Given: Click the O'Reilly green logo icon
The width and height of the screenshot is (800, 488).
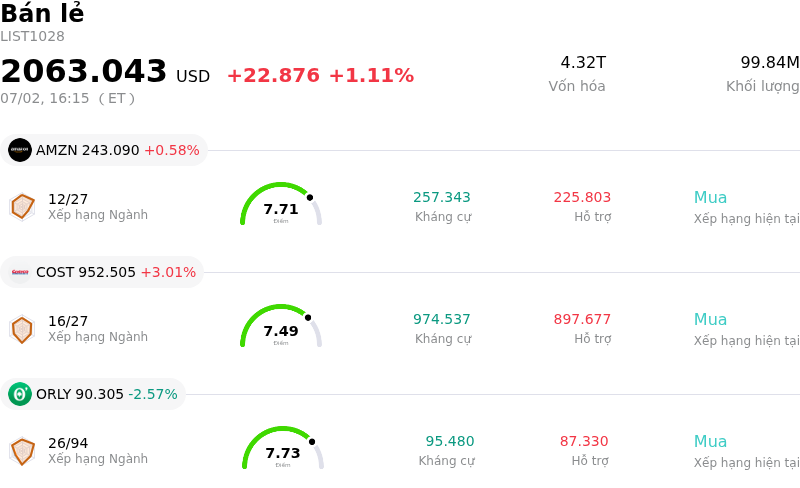Looking at the screenshot, I should click(20, 394).
